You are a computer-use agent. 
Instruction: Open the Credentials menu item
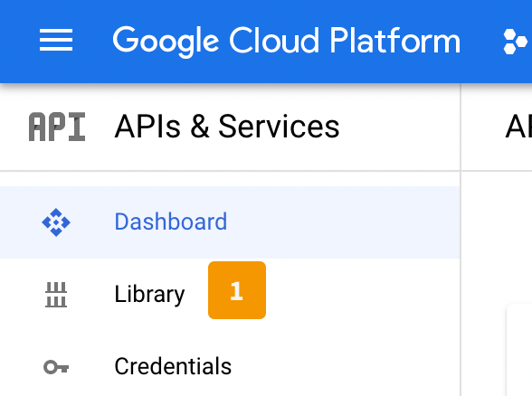pos(173,366)
